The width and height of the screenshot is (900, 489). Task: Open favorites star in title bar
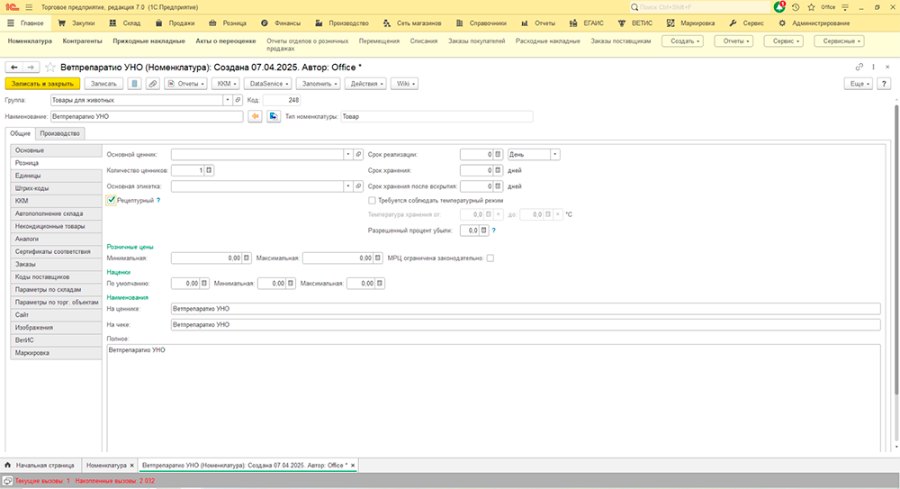[811, 7]
